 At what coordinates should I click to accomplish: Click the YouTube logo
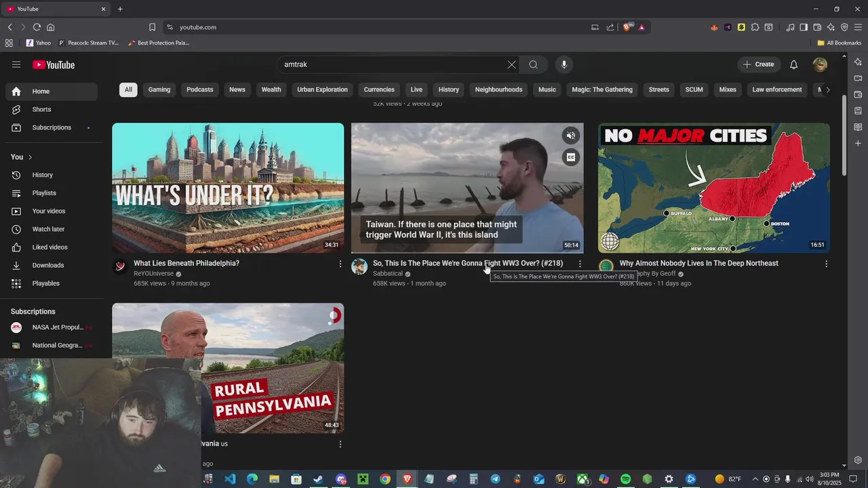pyautogui.click(x=54, y=65)
